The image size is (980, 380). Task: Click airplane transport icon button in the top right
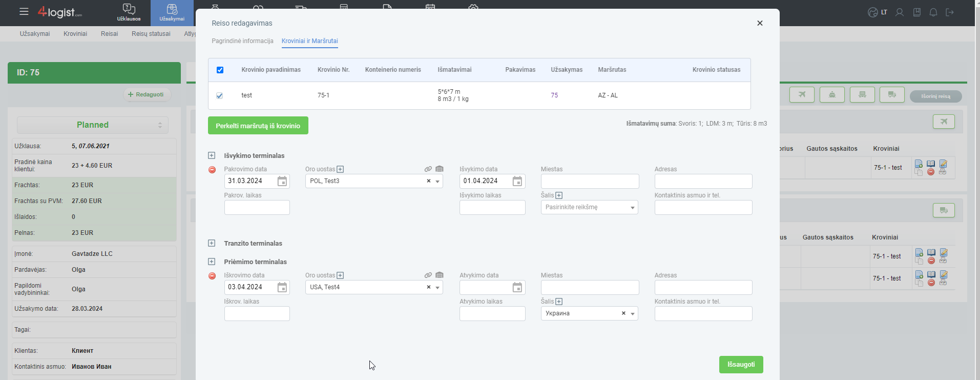[x=802, y=94]
